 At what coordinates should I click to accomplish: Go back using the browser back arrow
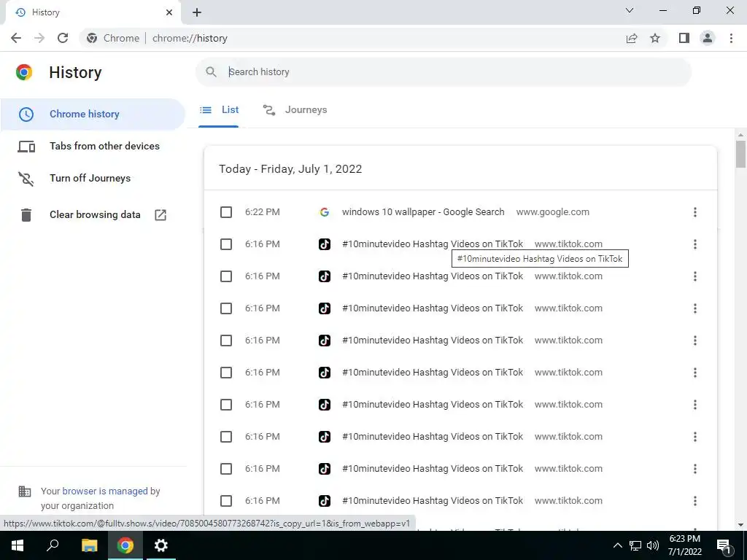(x=16, y=38)
